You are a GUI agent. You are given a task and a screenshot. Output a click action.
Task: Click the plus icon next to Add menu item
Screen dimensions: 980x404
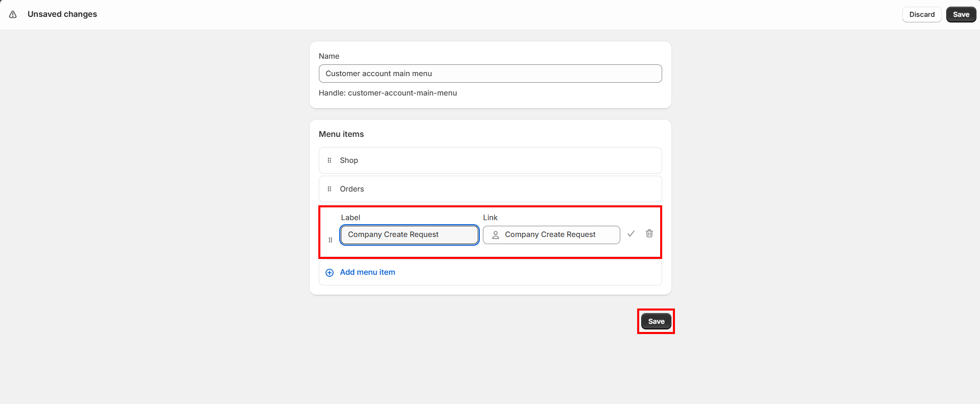click(x=330, y=272)
